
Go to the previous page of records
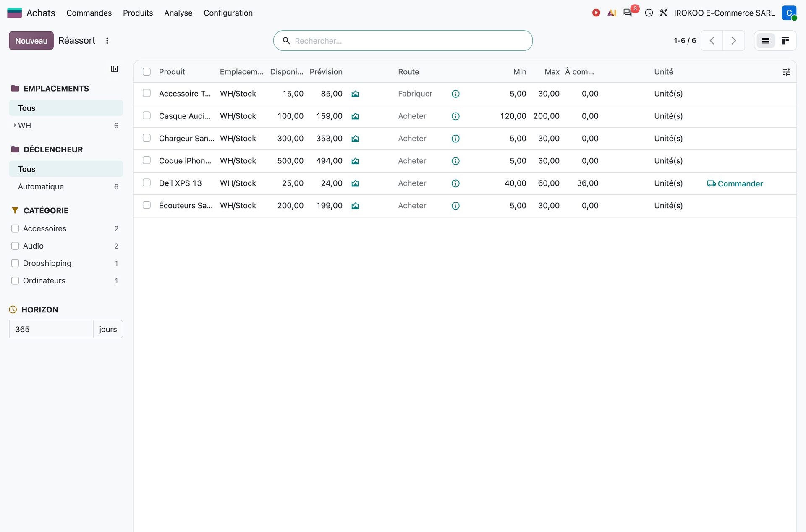tap(712, 41)
